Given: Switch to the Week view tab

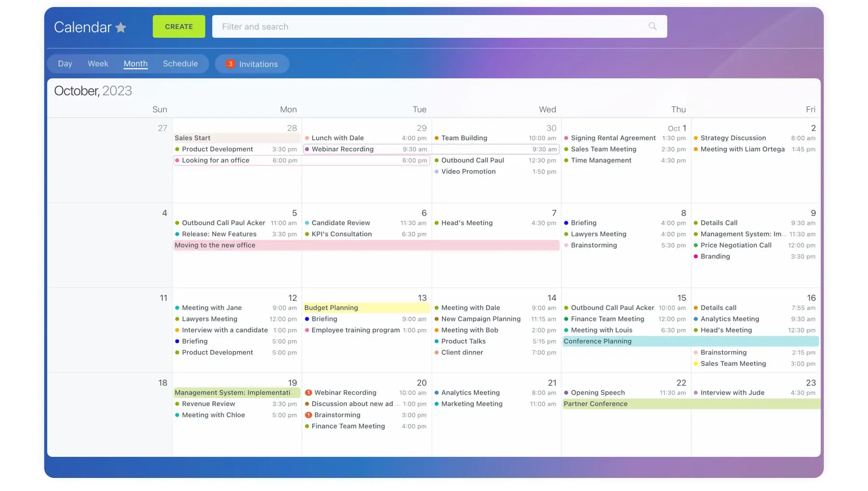Looking at the screenshot, I should (x=98, y=64).
